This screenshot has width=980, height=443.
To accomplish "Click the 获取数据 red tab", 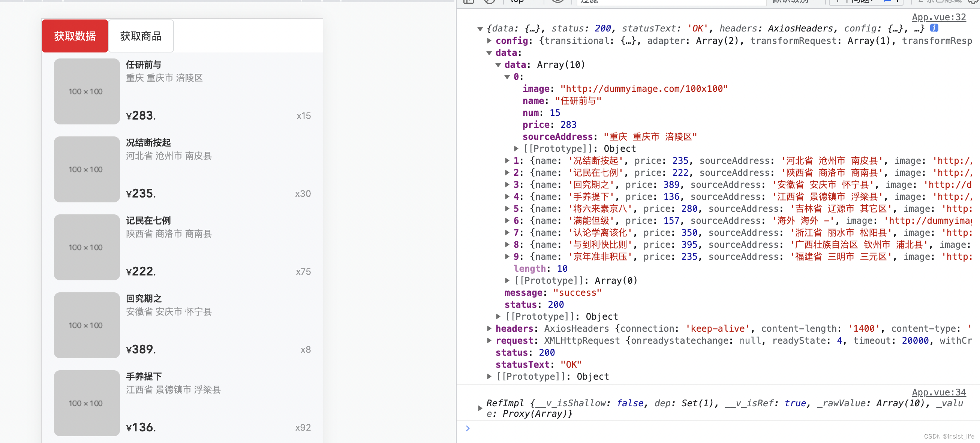I will point(75,36).
